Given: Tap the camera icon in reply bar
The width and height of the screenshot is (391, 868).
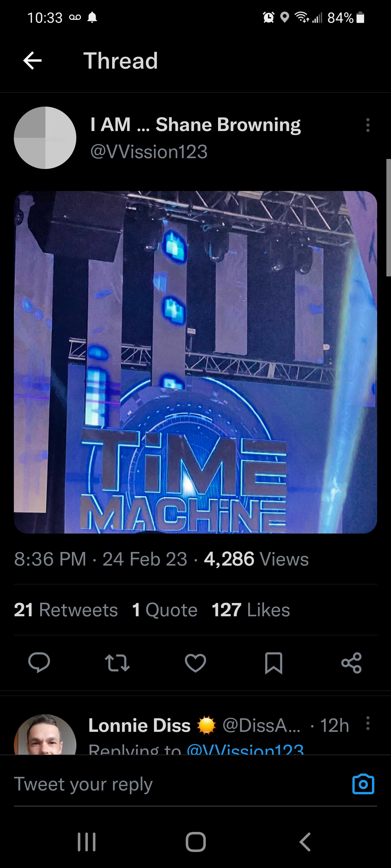Looking at the screenshot, I should [363, 784].
